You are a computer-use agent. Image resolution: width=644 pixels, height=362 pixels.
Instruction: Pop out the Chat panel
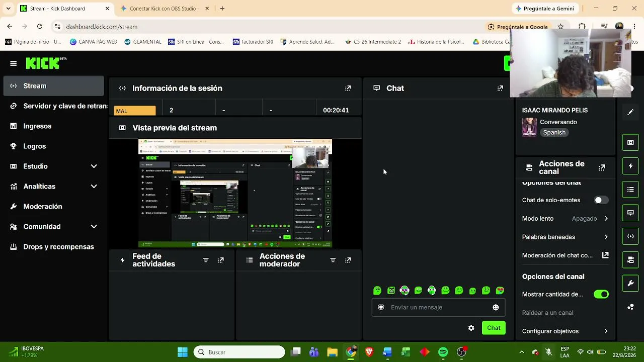pos(500,88)
